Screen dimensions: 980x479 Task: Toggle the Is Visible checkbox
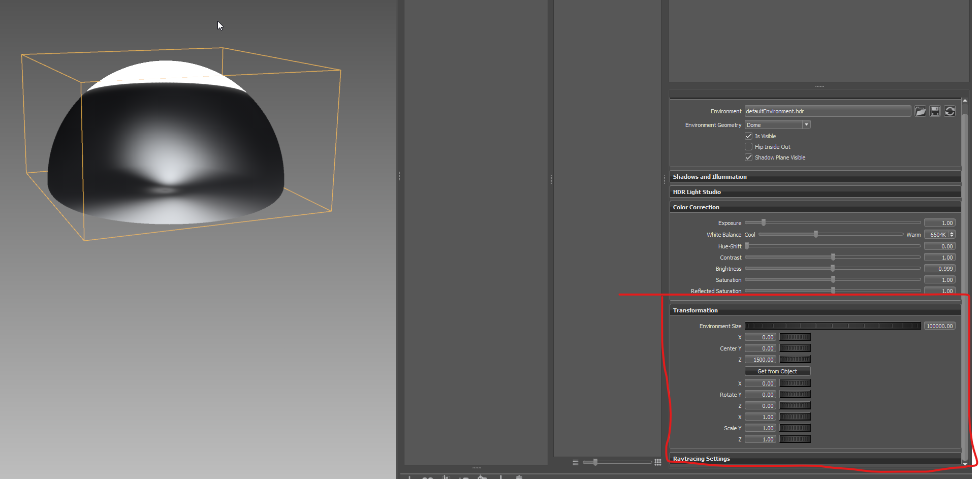tap(748, 136)
